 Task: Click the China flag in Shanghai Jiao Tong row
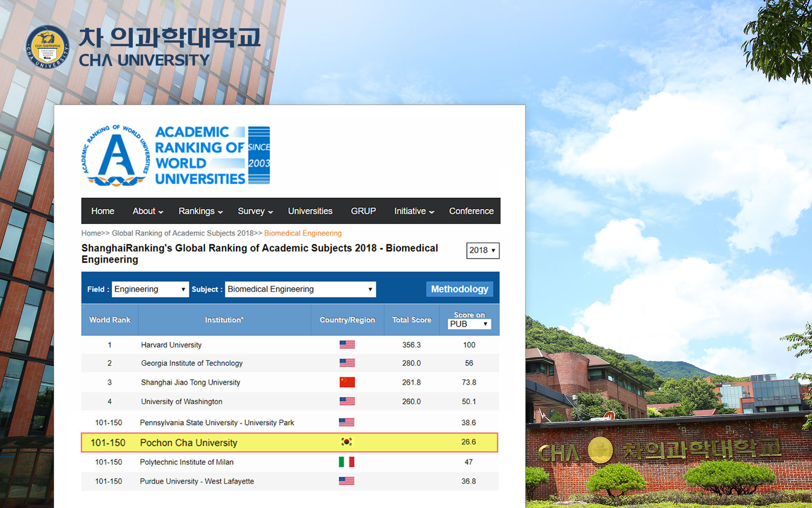(x=347, y=382)
